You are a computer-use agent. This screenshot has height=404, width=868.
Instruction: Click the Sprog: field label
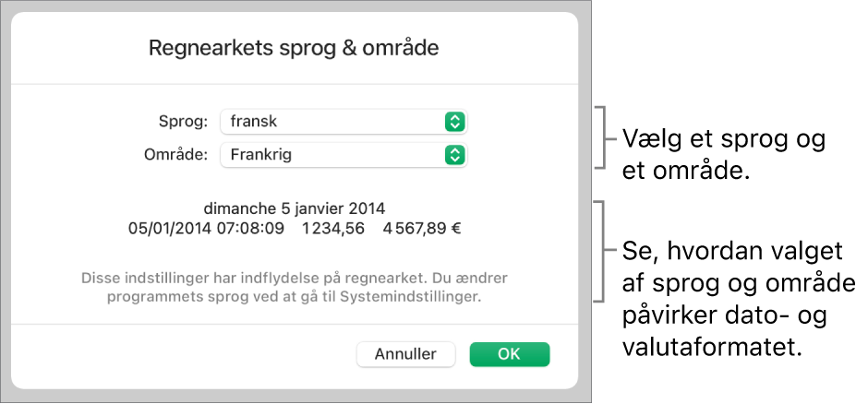point(184,121)
